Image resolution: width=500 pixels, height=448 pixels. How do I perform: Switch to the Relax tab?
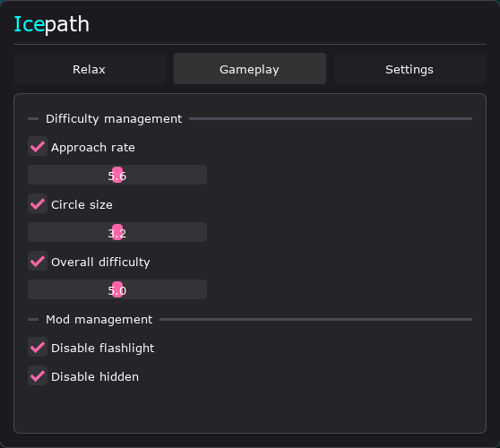click(x=90, y=69)
